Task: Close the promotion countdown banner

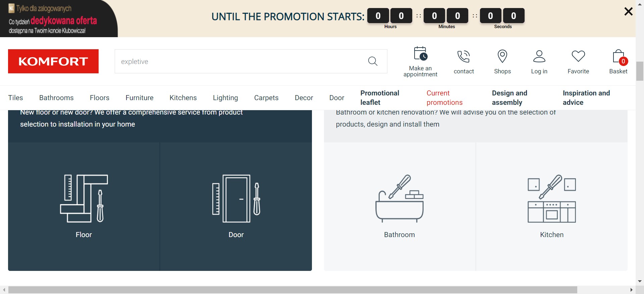Action: pyautogui.click(x=628, y=11)
